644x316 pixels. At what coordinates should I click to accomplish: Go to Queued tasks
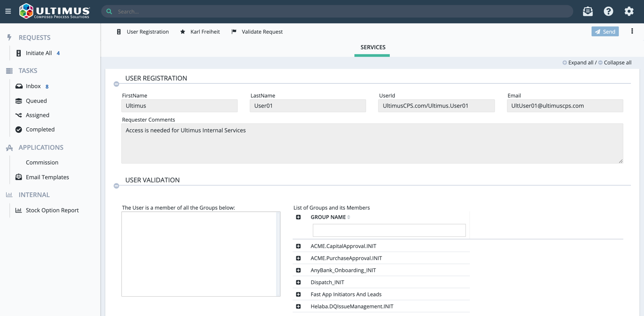(x=36, y=101)
